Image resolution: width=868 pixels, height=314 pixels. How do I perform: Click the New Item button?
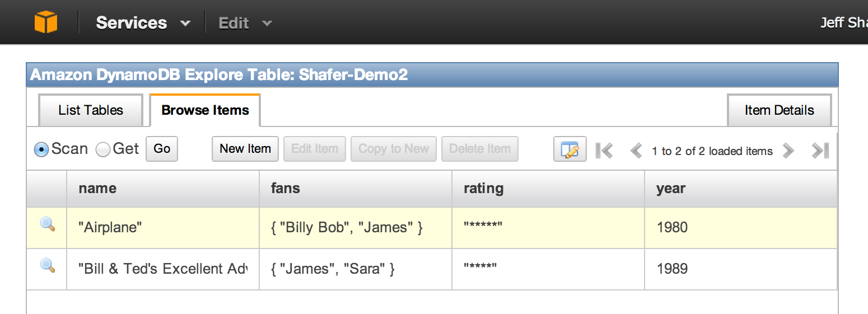tap(245, 149)
